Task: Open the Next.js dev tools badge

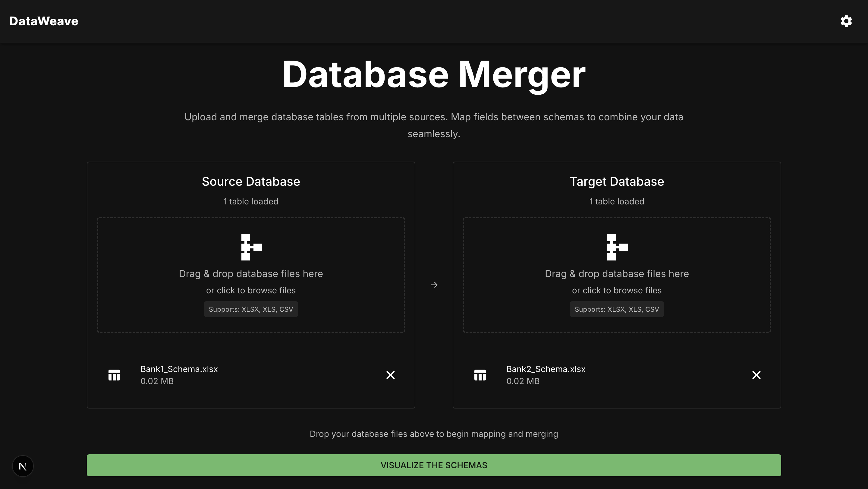Action: pos(23,466)
